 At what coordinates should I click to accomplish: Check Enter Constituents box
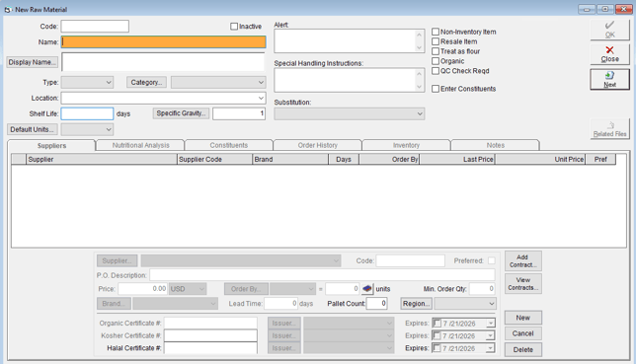[436, 89]
